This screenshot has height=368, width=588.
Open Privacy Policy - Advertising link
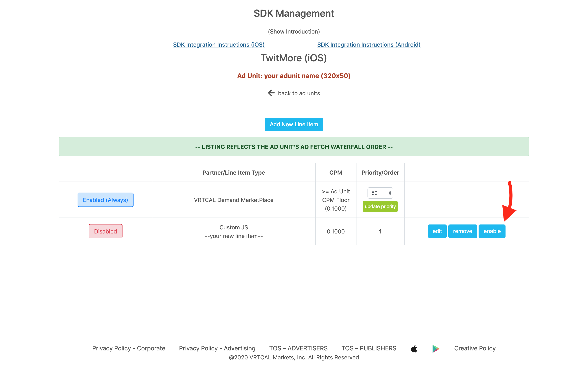(x=217, y=348)
